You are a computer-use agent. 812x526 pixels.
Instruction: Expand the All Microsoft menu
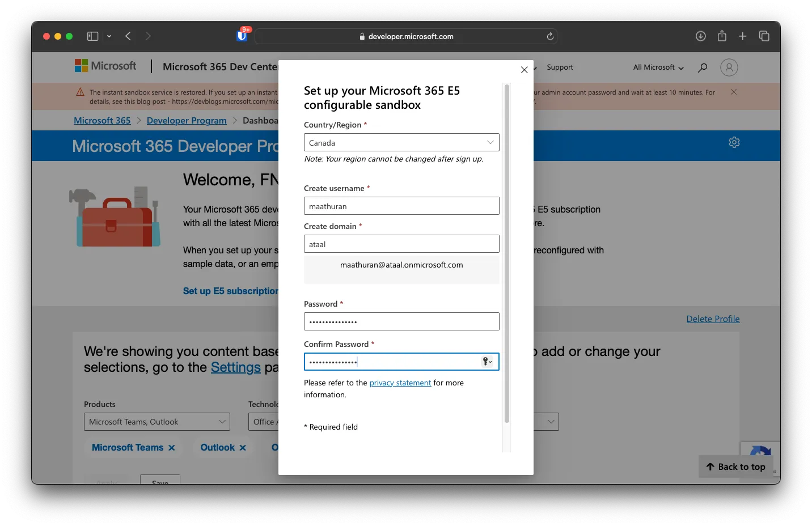click(658, 67)
